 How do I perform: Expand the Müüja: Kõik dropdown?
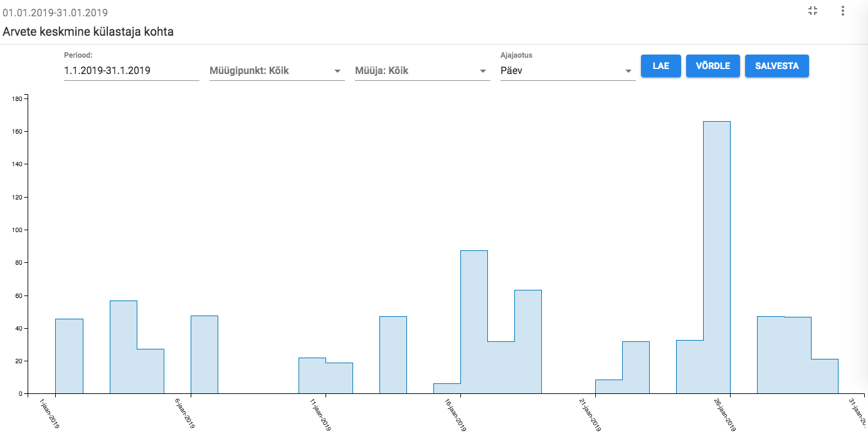pos(422,71)
